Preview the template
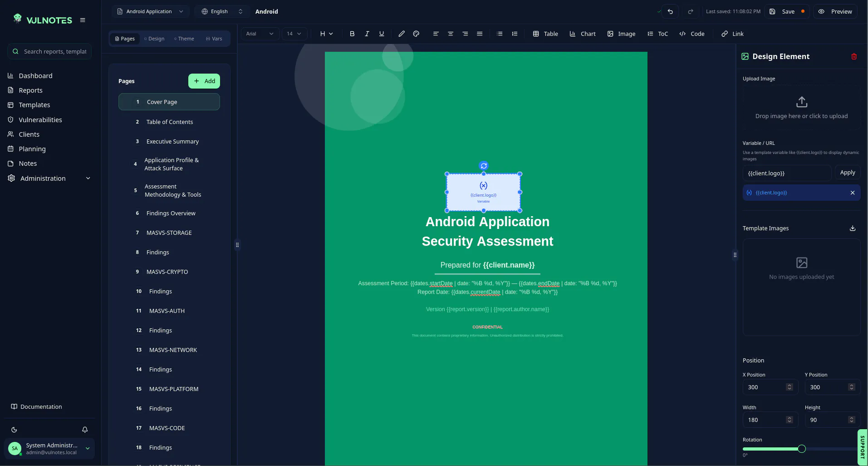 point(835,11)
